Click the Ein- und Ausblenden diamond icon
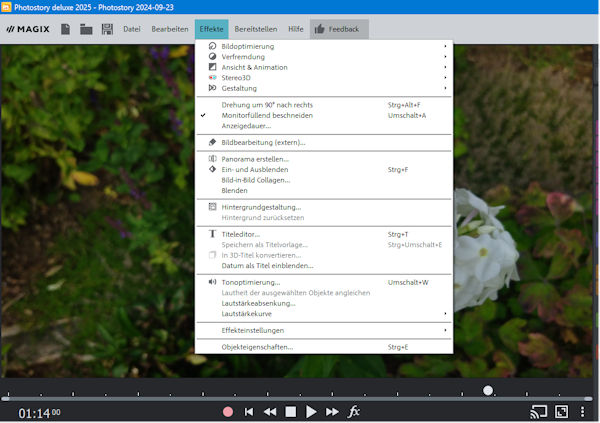The image size is (600, 423). coord(212,169)
